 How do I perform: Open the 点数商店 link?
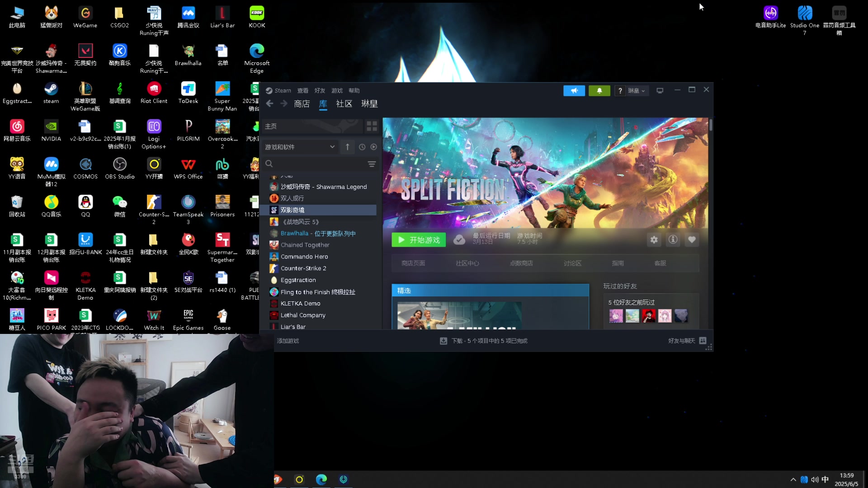click(521, 263)
